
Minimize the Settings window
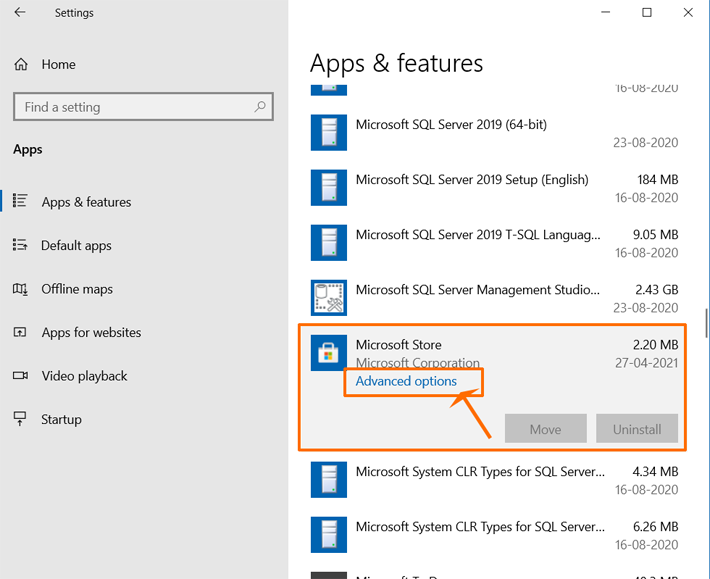[x=605, y=12]
